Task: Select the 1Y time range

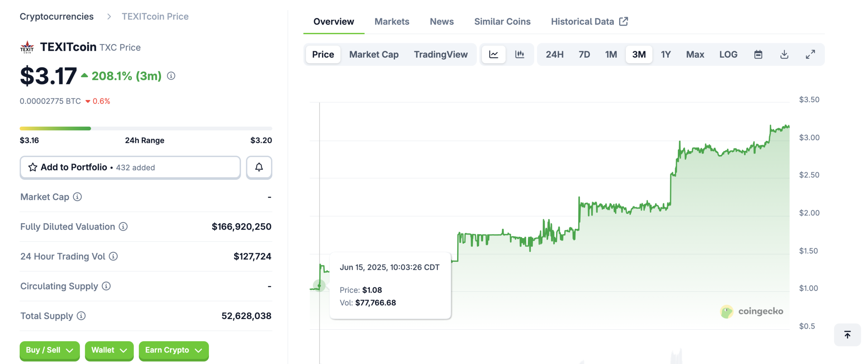Action: click(x=665, y=54)
